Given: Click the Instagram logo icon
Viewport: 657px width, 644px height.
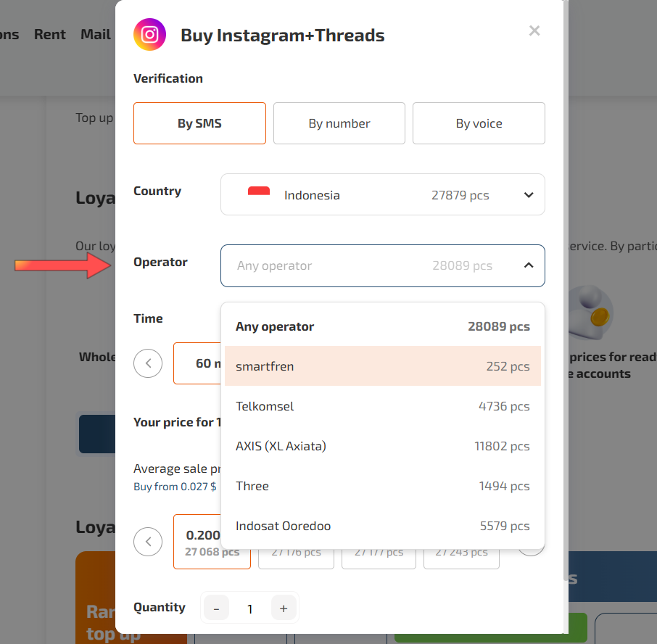Looking at the screenshot, I should coord(149,34).
